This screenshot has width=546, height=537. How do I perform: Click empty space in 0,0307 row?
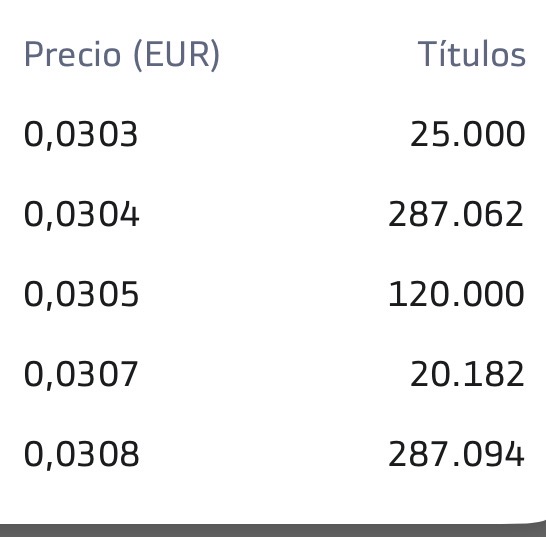[272, 375]
